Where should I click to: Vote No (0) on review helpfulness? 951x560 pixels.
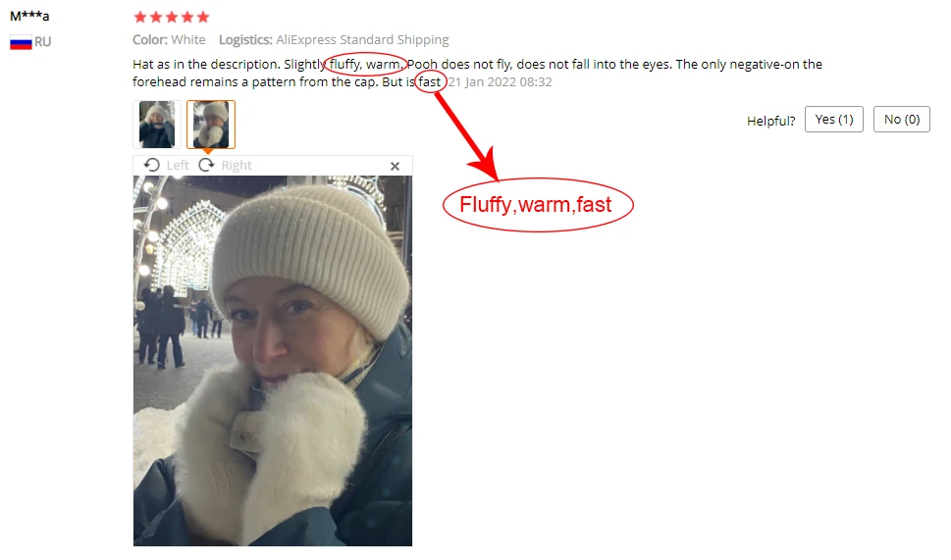click(x=902, y=120)
